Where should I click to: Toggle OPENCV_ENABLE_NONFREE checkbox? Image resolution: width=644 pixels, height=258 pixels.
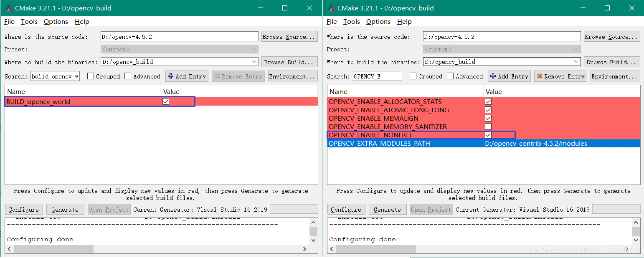pos(488,135)
